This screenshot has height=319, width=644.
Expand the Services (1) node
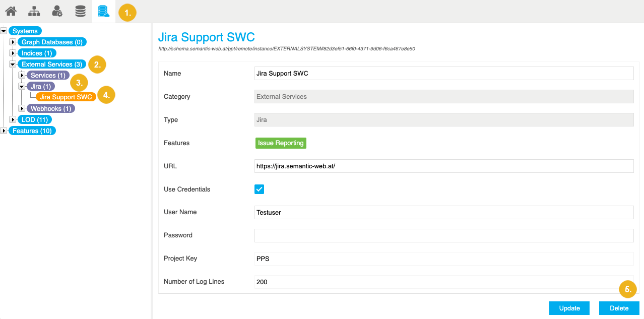point(22,75)
